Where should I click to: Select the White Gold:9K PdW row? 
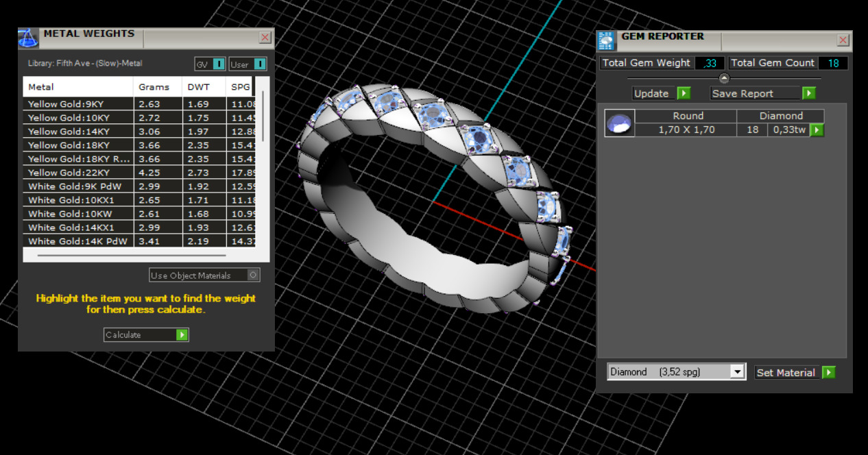click(x=141, y=186)
